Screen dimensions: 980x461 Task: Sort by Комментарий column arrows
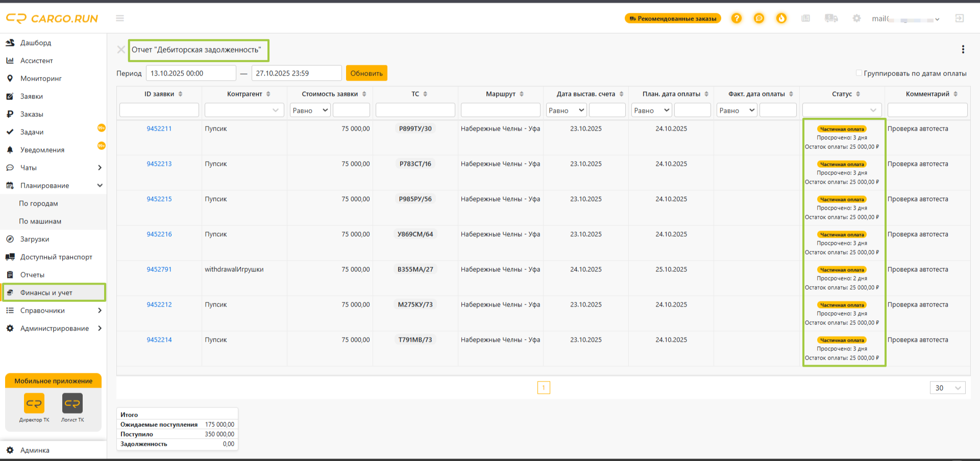[955, 94]
